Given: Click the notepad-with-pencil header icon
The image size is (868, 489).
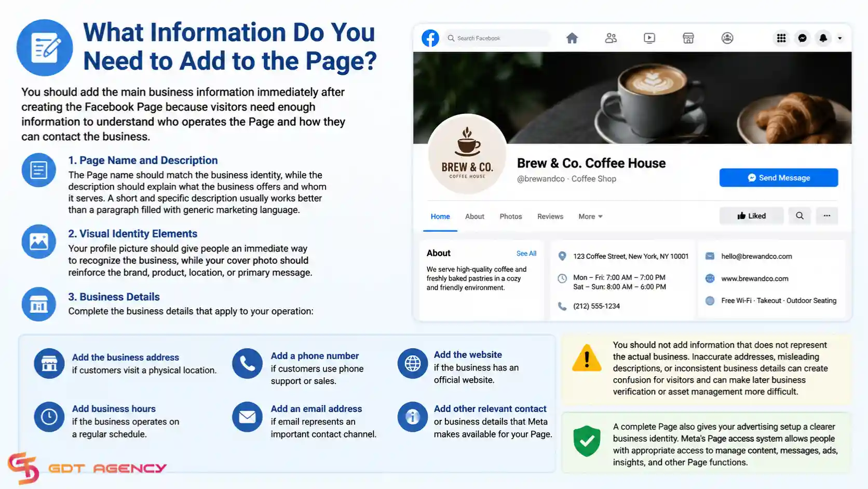Looking at the screenshot, I should pyautogui.click(x=45, y=48).
